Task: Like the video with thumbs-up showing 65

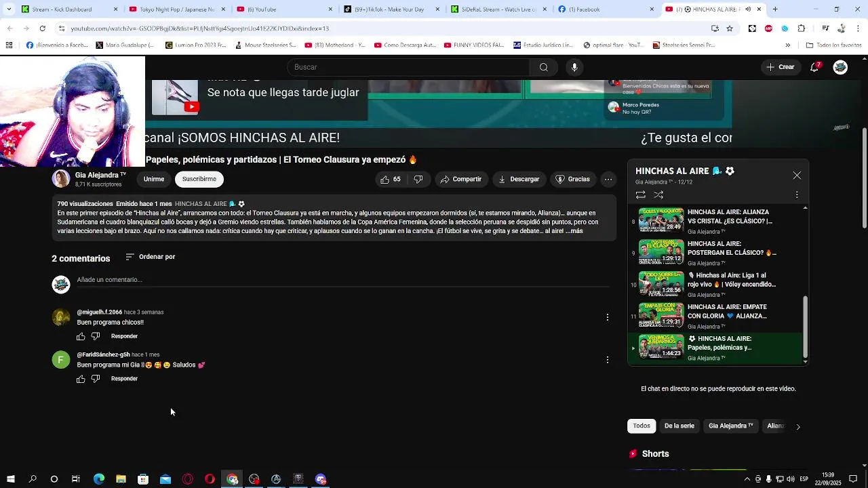Action: pos(390,179)
